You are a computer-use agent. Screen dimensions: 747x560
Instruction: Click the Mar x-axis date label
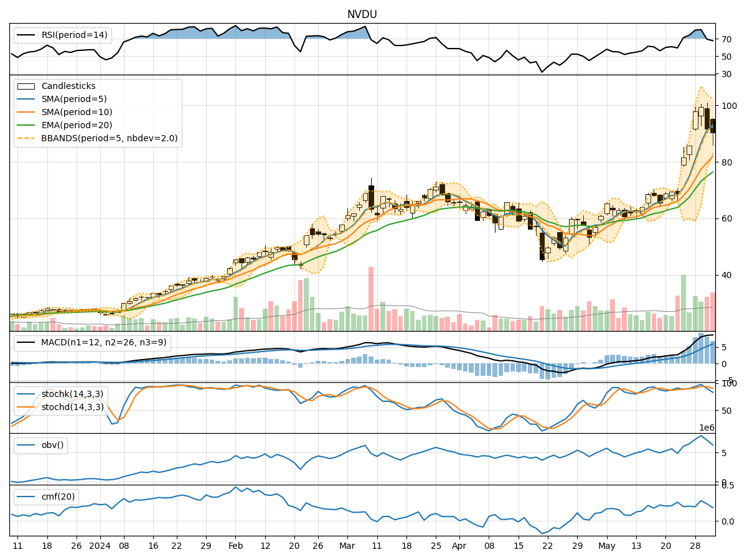(347, 546)
